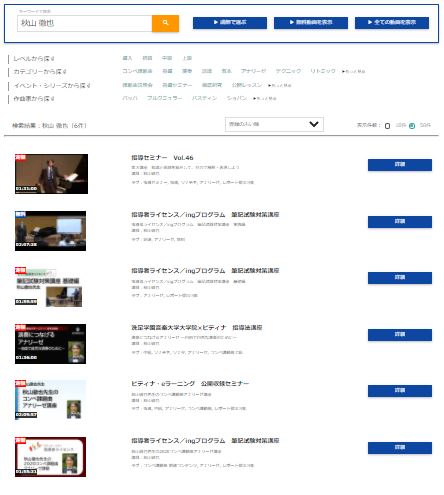Filter by アナリーゼ category
This screenshot has height=495, width=444.
pyautogui.click(x=253, y=71)
